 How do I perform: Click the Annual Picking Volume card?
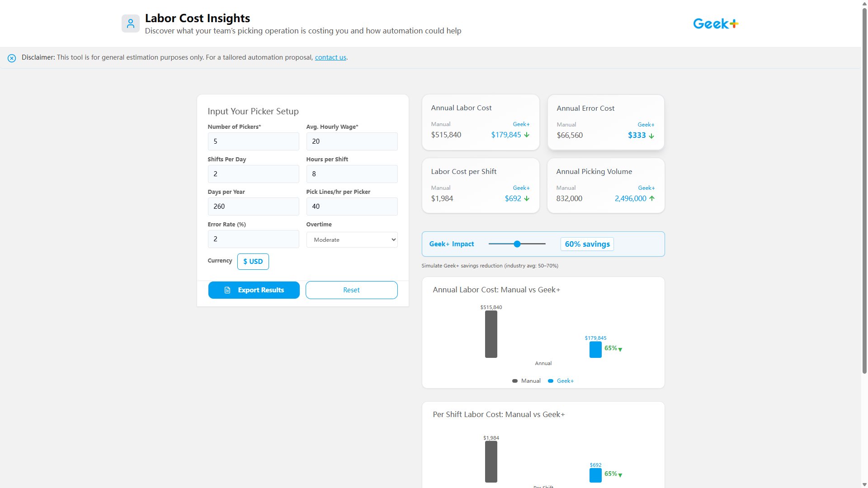point(605,185)
